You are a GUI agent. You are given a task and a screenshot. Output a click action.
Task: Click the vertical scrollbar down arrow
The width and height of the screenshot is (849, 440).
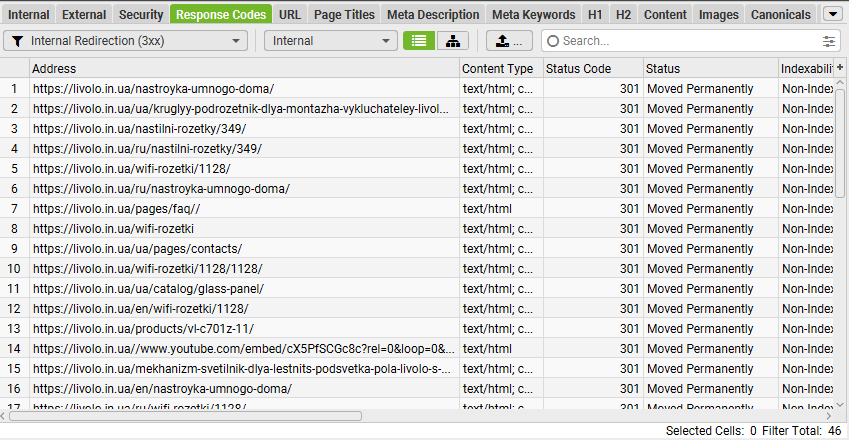[x=840, y=404]
